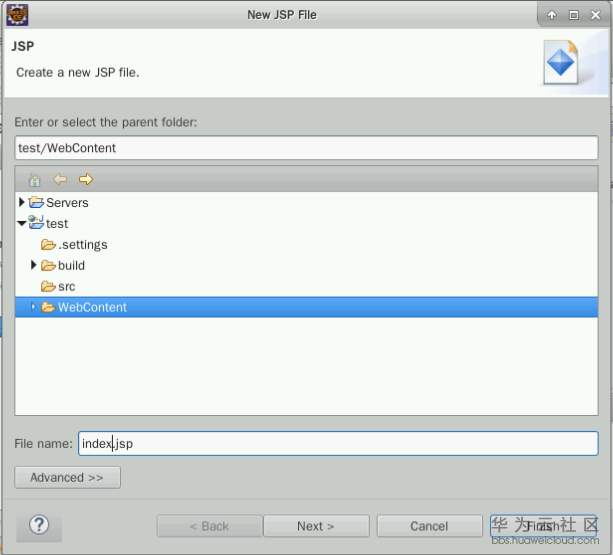Viewport: 613px width, 555px height.
Task: Click the WebContent folder icon
Action: (48, 307)
